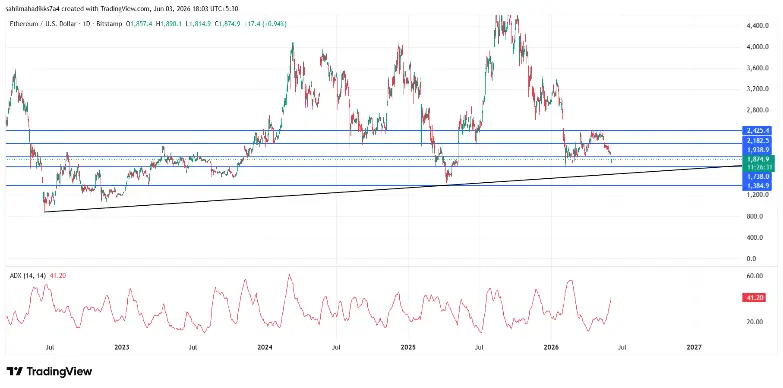
Task: Click the 400.0 price axis label
Action: [755, 238]
